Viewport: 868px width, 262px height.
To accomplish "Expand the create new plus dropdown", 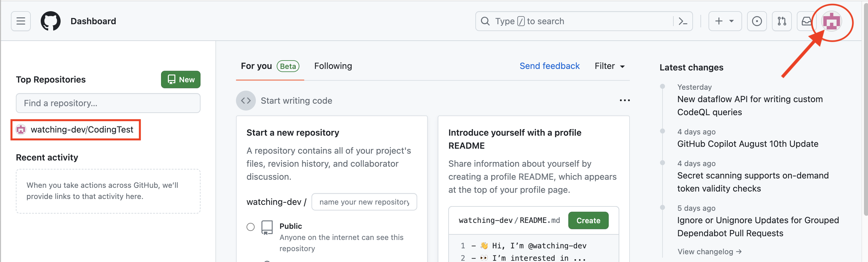I will point(724,21).
